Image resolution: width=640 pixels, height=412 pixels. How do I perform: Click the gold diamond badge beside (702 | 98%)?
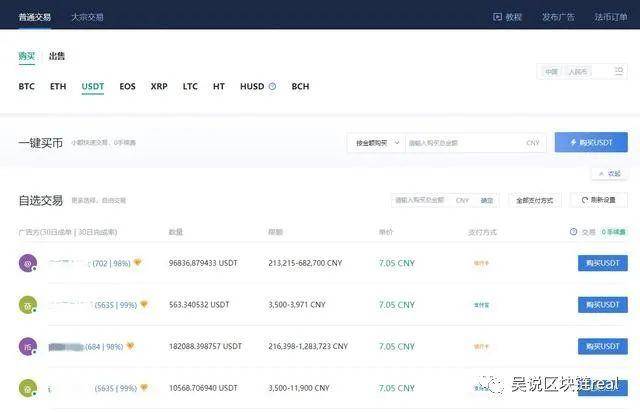pyautogui.click(x=138, y=263)
